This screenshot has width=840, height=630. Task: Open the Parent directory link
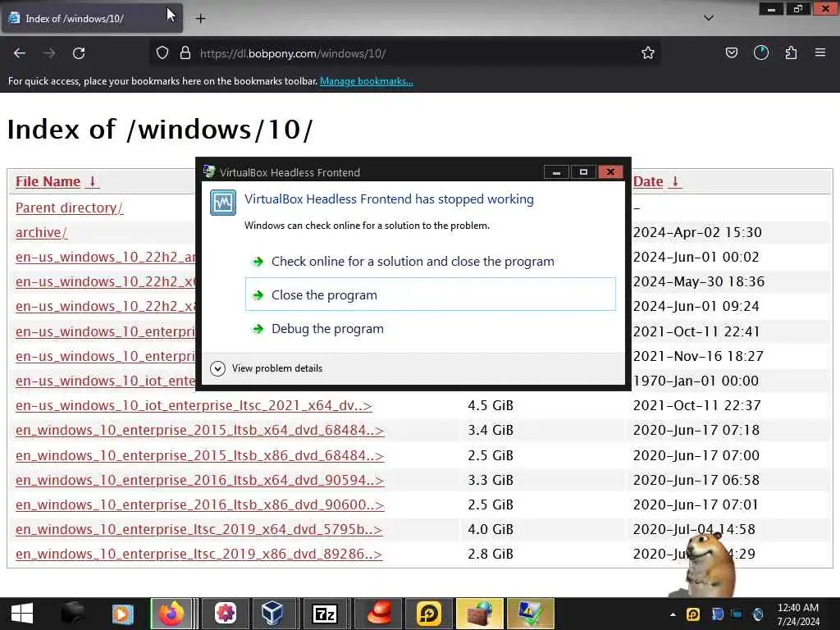tap(69, 208)
